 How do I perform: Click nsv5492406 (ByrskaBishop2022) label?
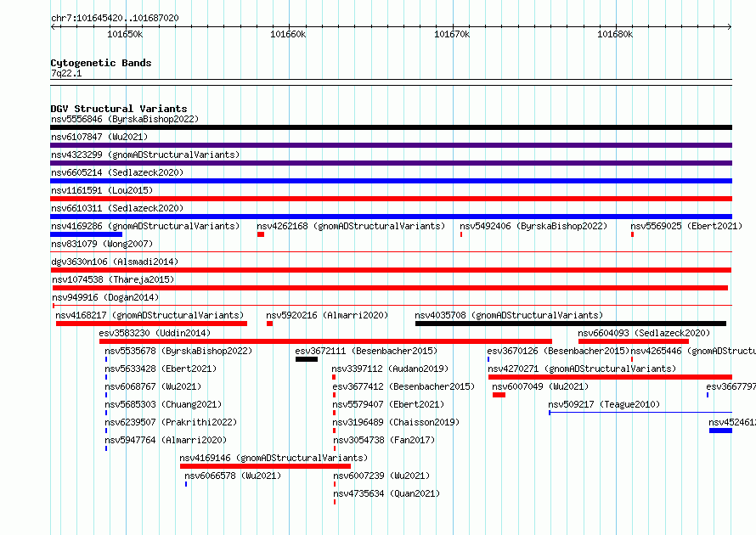point(533,226)
